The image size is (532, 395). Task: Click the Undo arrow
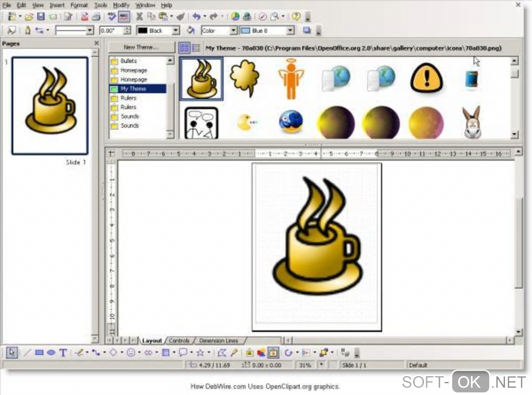[x=196, y=16]
